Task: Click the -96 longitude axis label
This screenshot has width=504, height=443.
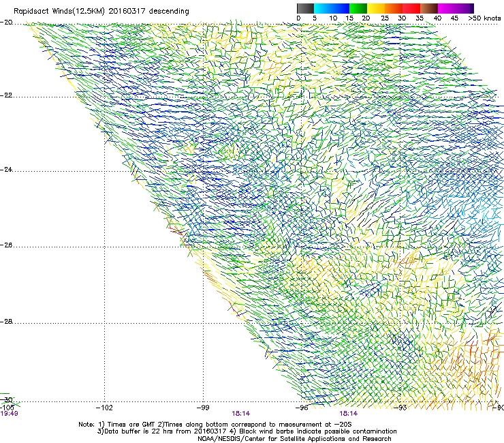Action: 302,408
